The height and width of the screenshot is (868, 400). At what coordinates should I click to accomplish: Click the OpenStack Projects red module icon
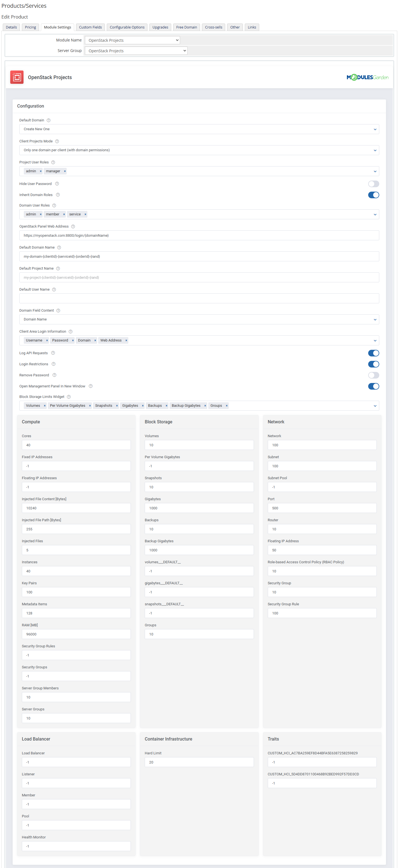[x=17, y=77]
